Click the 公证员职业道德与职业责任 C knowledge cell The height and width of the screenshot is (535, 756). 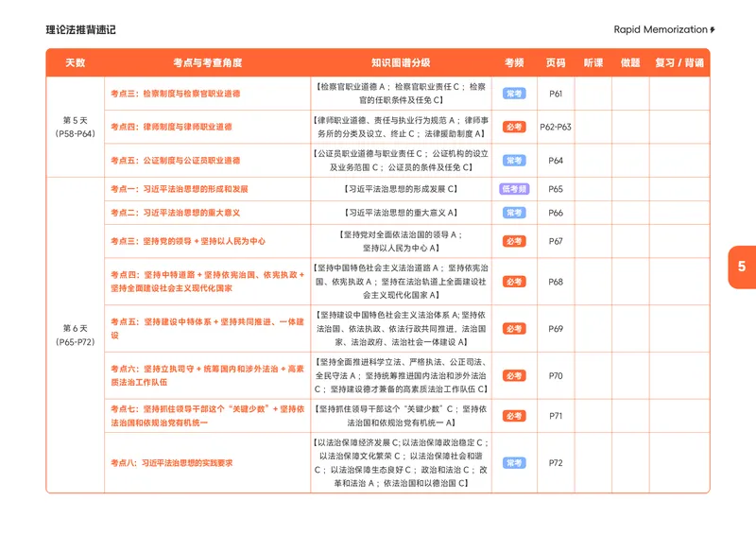click(x=401, y=161)
